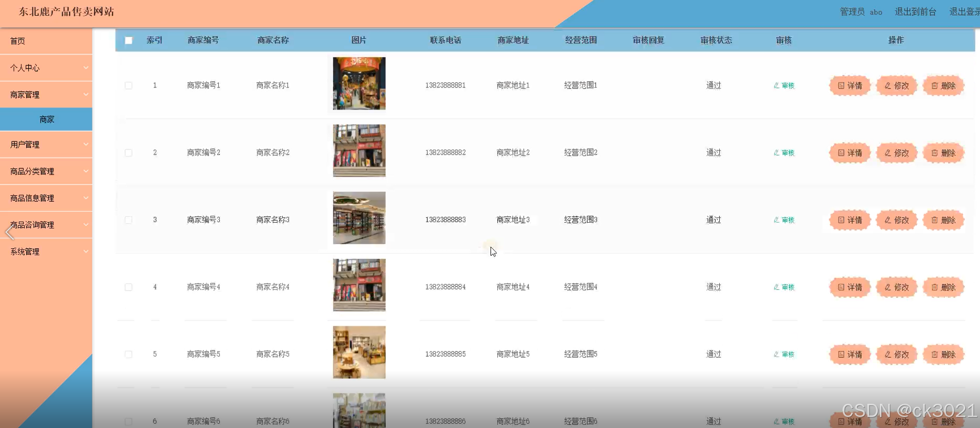Screen dimensions: 980x428
Task: Check the box for row 商家编号4
Action: (x=128, y=287)
